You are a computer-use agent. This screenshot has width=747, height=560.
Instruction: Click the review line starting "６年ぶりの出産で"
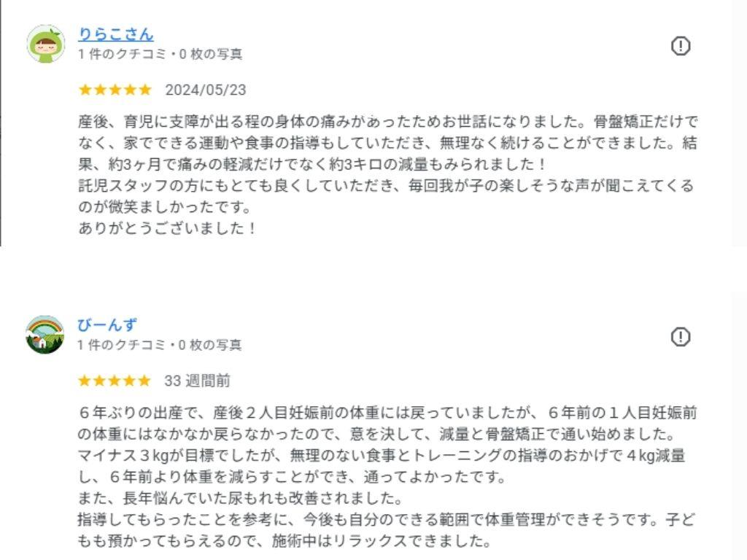(x=387, y=413)
